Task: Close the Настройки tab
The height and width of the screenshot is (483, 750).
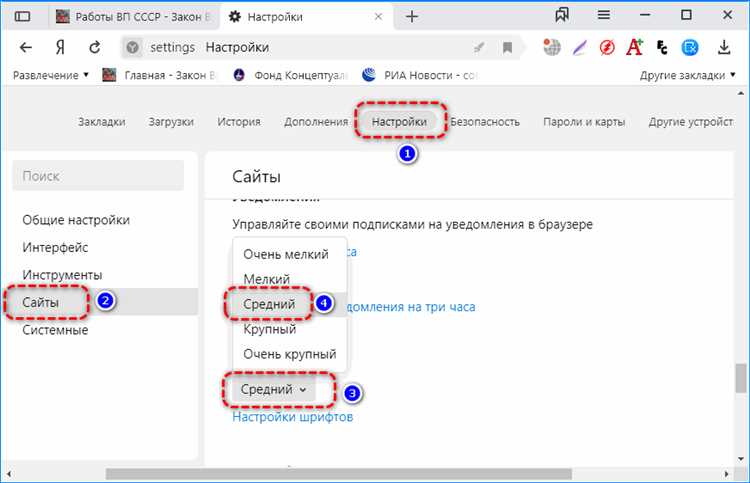Action: [x=378, y=17]
